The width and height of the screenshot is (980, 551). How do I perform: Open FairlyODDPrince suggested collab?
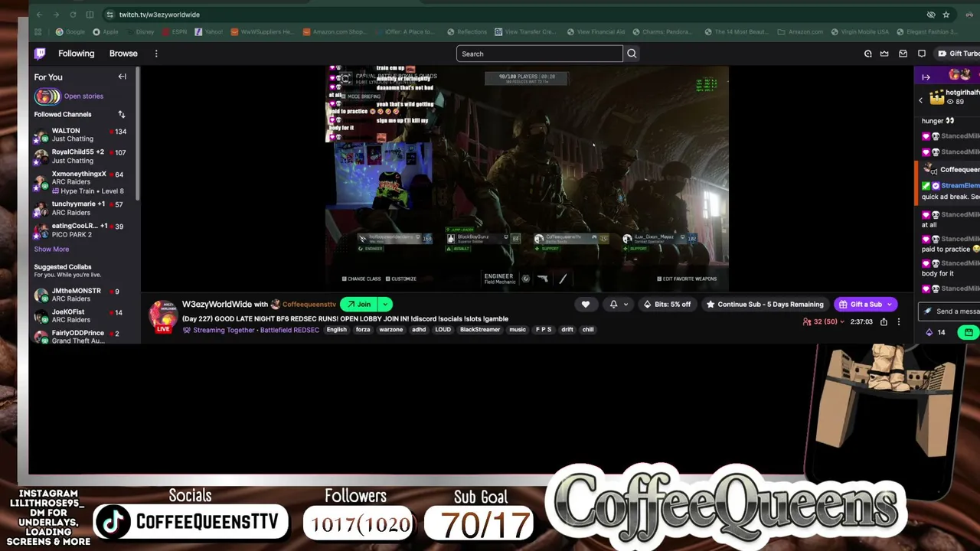pyautogui.click(x=80, y=337)
